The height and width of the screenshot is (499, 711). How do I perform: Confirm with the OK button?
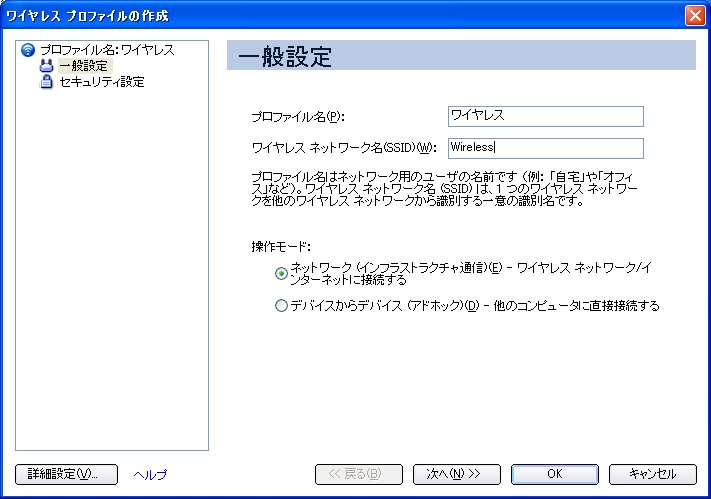point(555,475)
